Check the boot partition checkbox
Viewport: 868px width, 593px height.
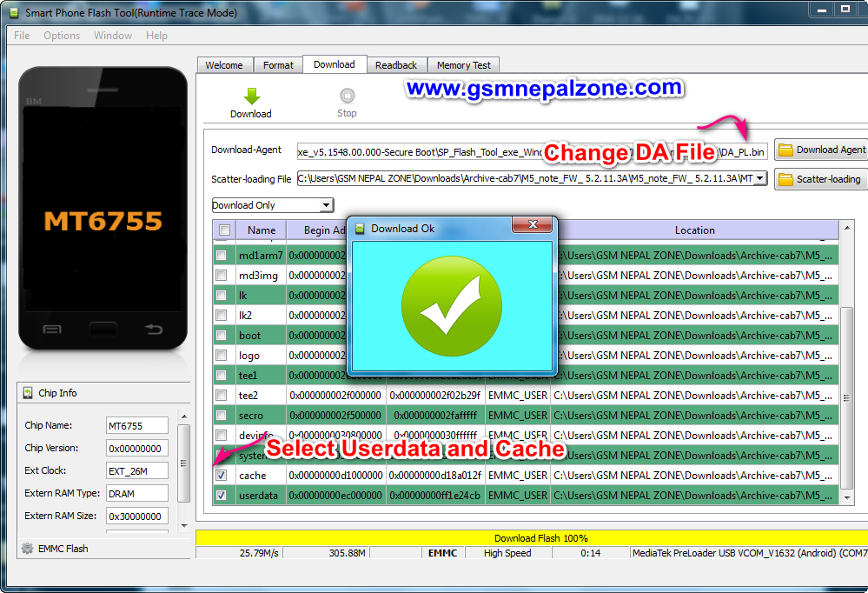pos(221,336)
